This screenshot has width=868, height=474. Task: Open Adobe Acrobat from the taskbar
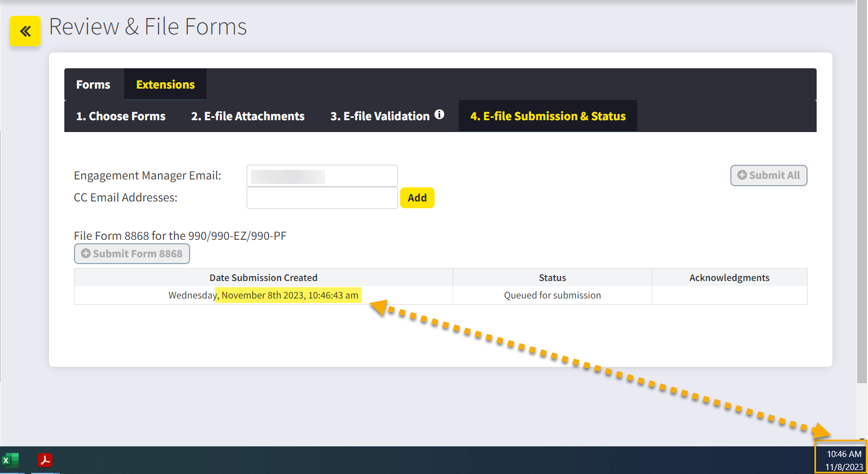pos(45,460)
